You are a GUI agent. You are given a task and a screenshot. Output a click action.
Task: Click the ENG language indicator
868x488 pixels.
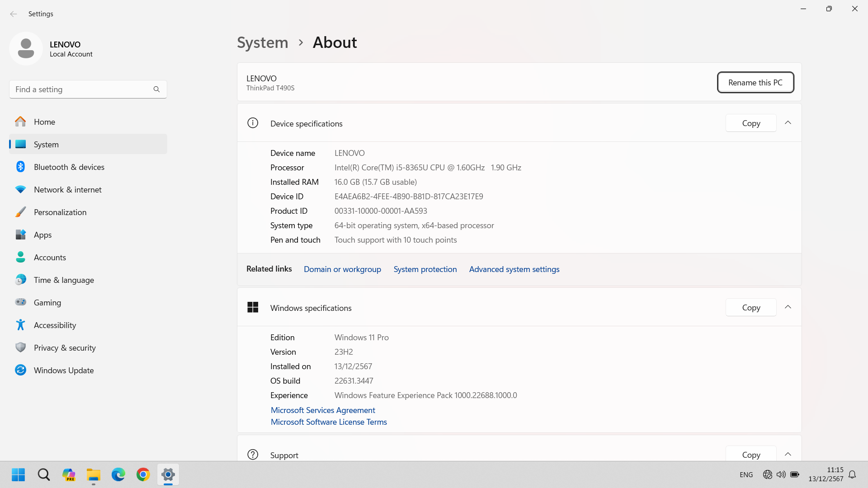tap(746, 474)
